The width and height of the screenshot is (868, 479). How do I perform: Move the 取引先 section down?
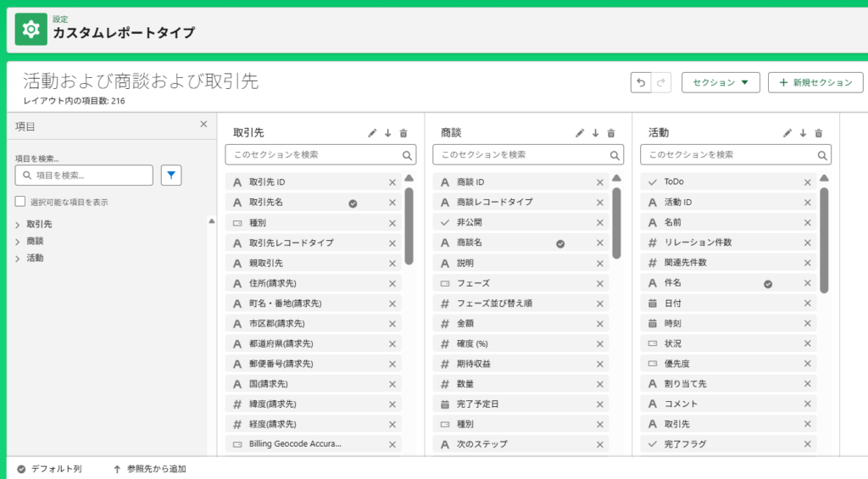[387, 133]
